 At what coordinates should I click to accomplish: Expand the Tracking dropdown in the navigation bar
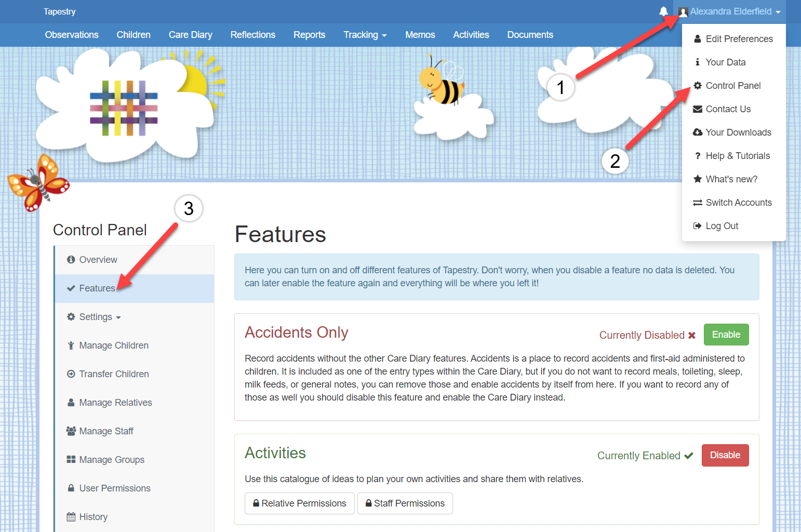pos(365,35)
